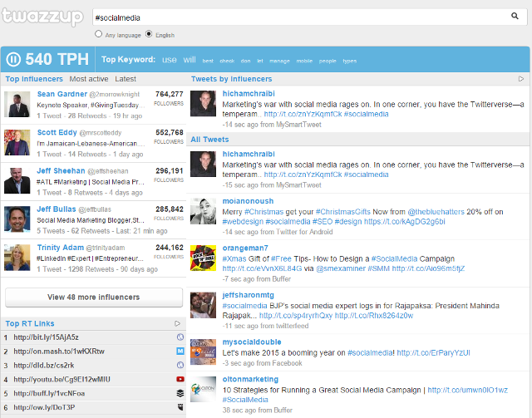Expand the Top RT Links arrow

177,323
